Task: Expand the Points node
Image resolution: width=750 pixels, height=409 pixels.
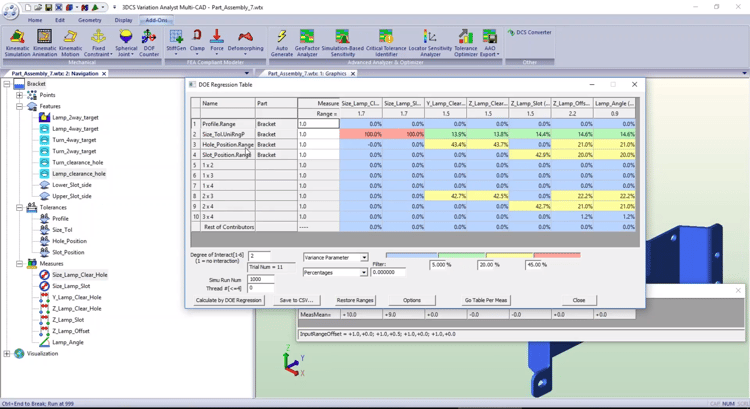Action: [20, 95]
